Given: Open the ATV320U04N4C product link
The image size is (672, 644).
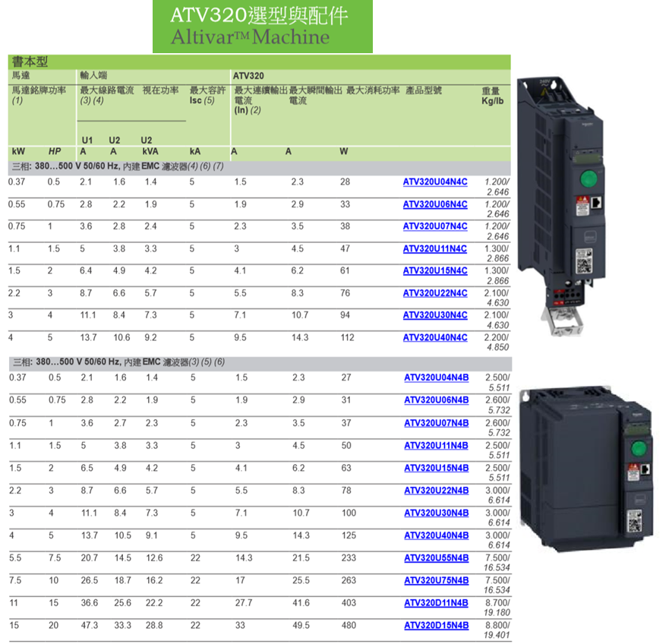Looking at the screenshot, I should click(x=435, y=182).
